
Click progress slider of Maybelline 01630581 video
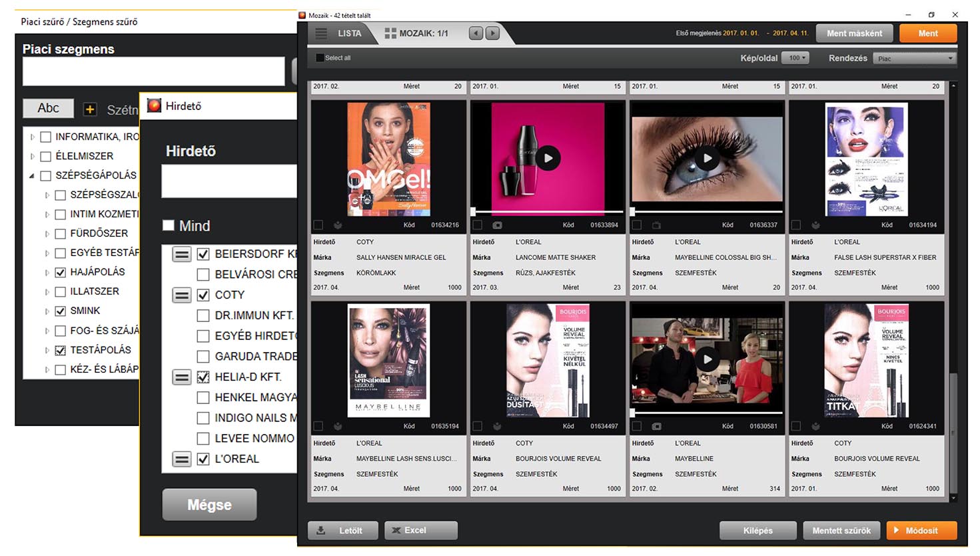[x=707, y=413]
